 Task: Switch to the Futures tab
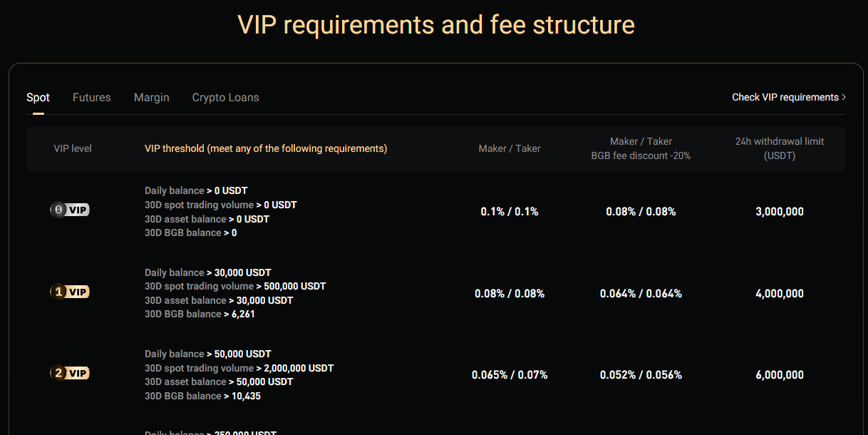92,98
